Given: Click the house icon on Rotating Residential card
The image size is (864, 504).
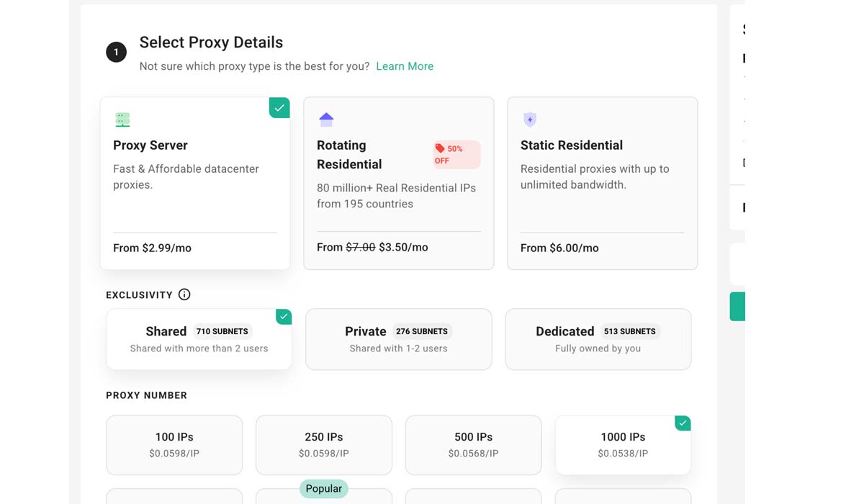Looking at the screenshot, I should [326, 120].
